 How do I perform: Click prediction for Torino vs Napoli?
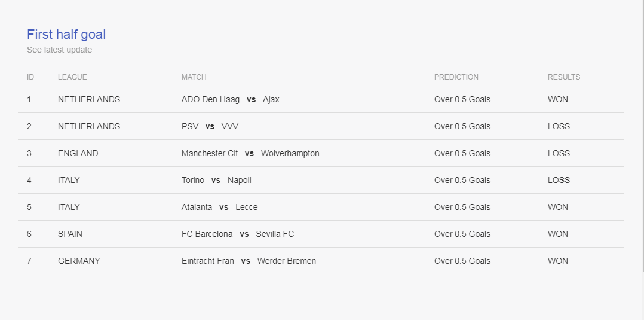tap(462, 180)
